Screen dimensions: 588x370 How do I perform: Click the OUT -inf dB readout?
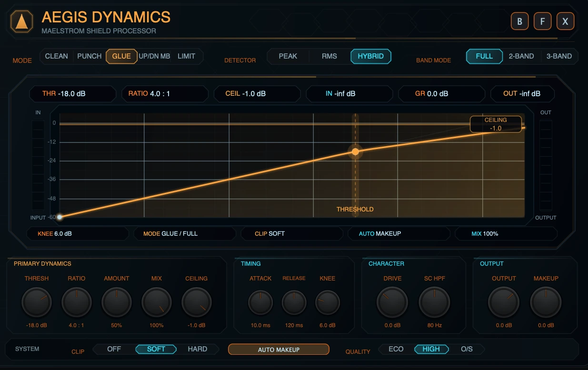tap(522, 94)
